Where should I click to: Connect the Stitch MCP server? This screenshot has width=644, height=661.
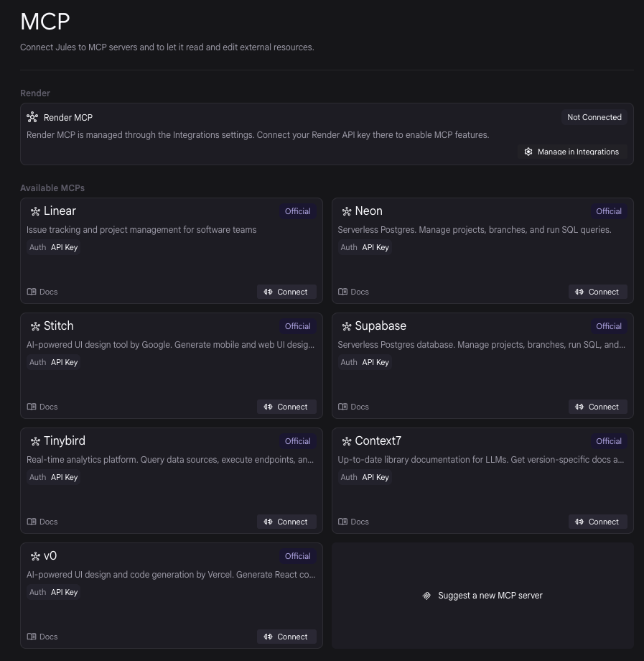coord(286,407)
